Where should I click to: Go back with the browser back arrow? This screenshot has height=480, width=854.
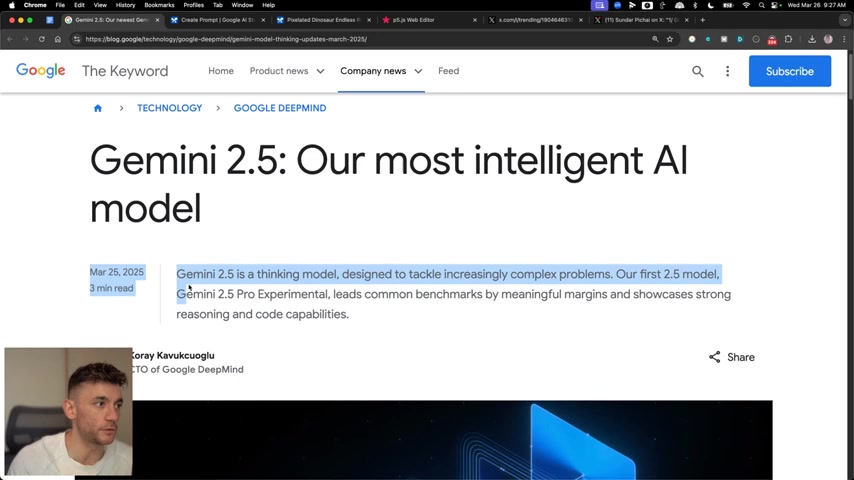tap(10, 39)
